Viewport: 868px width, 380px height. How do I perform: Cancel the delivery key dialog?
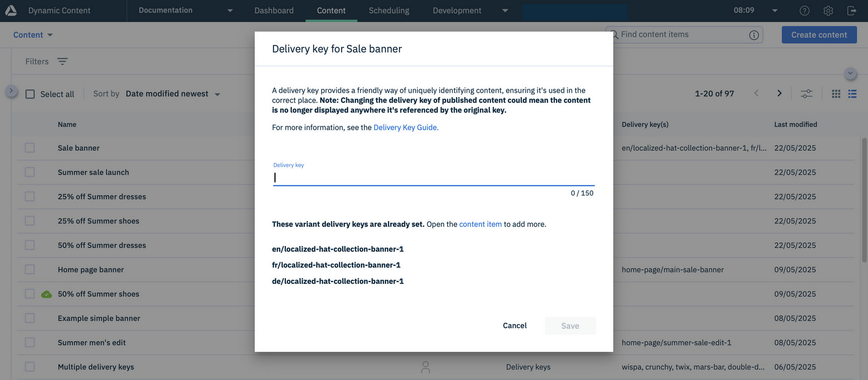coord(514,325)
